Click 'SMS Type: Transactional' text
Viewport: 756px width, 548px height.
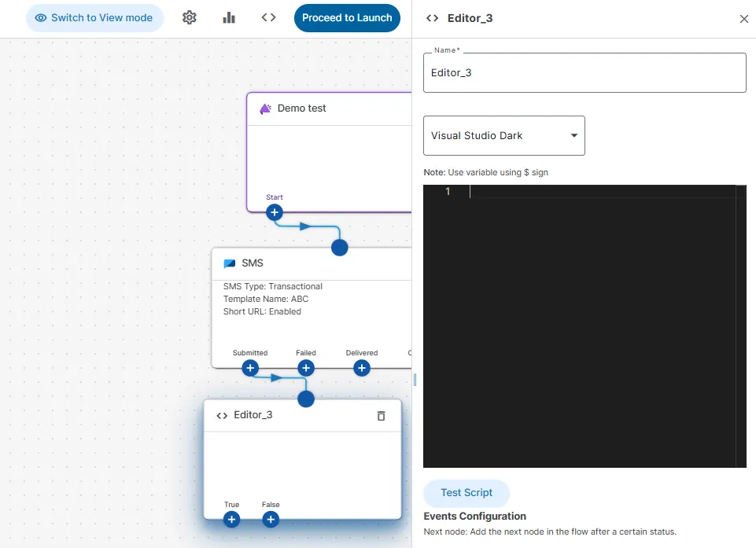(272, 286)
